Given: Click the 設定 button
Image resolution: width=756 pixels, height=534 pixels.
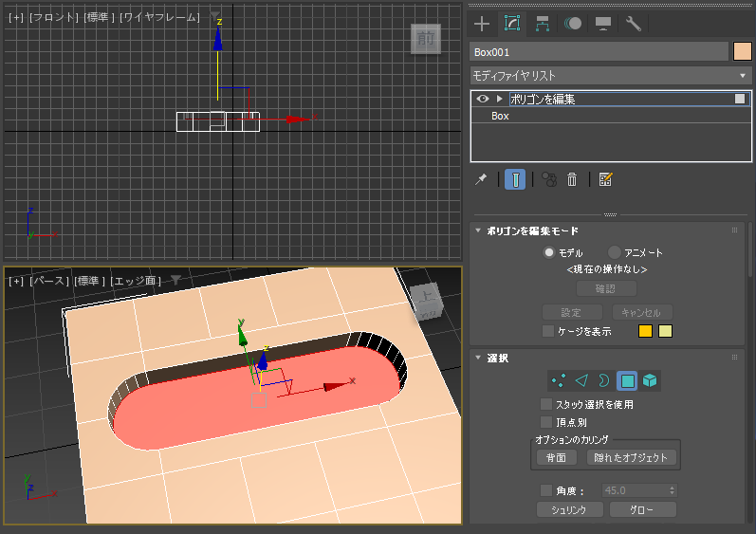Looking at the screenshot, I should (572, 312).
